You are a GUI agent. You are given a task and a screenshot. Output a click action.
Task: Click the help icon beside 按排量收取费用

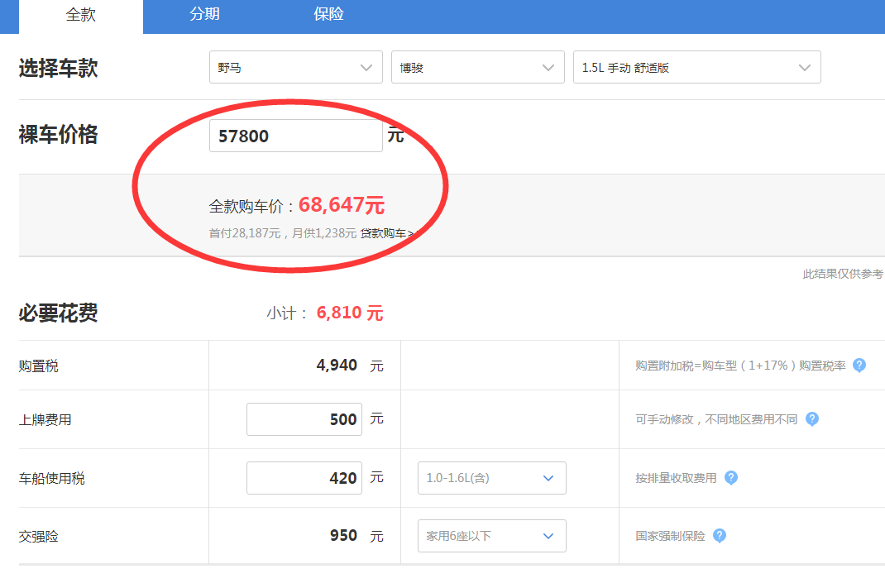[731, 478]
